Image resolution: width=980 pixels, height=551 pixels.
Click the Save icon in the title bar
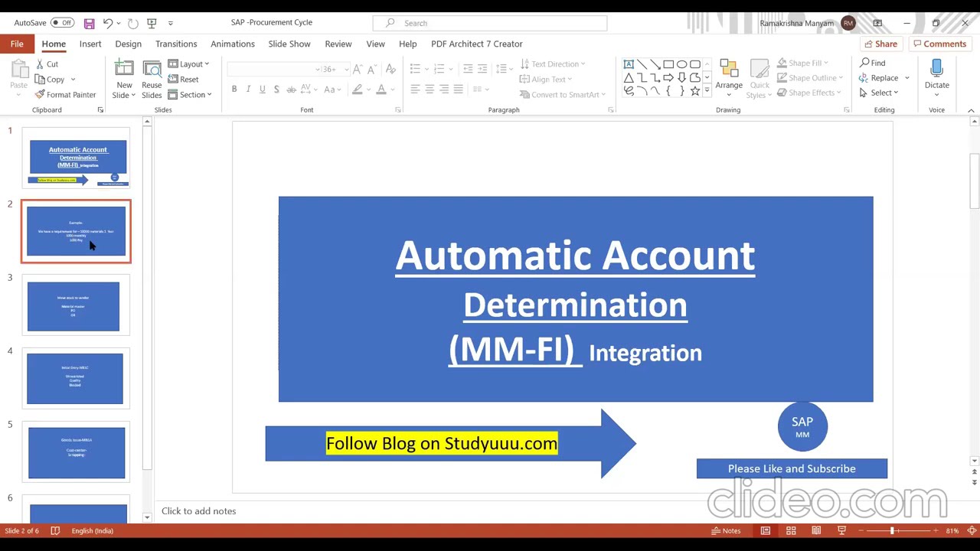pos(89,23)
